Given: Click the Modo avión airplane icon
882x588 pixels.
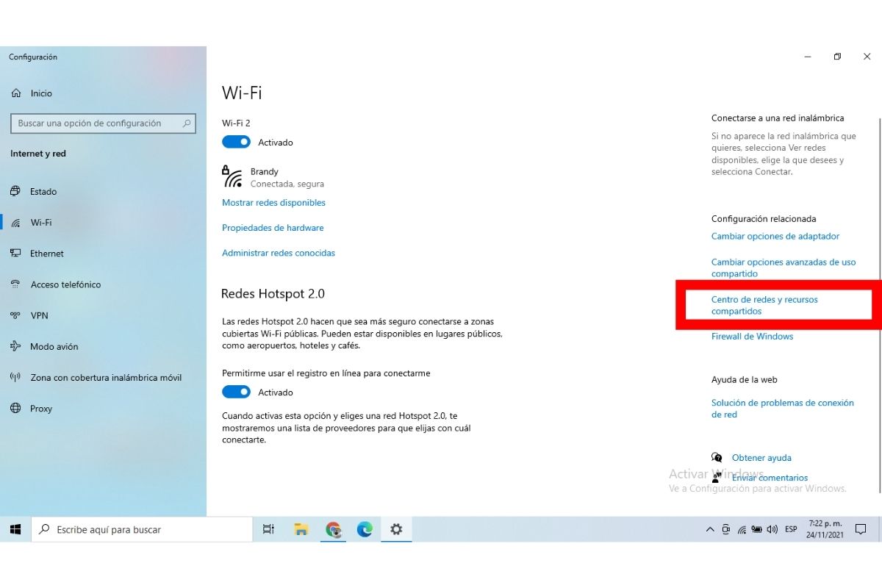Looking at the screenshot, I should pyautogui.click(x=15, y=346).
